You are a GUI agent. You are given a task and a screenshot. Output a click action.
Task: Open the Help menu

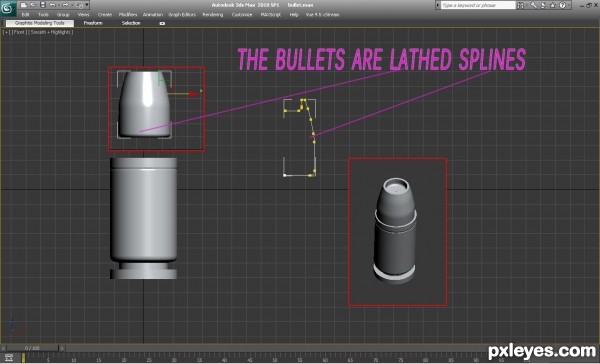pyautogui.click(x=294, y=15)
